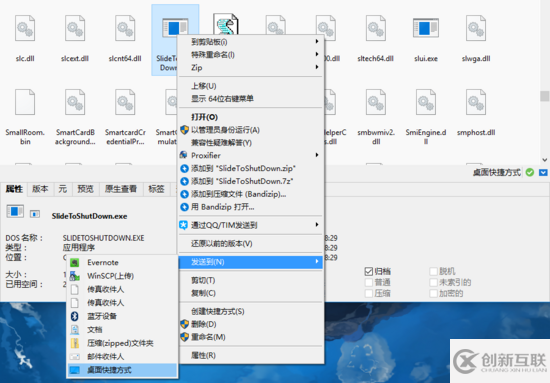Viewport: 550px width, 383px height.
Task: Select the SmallRoom.bin file icon
Action: pyautogui.click(x=25, y=102)
